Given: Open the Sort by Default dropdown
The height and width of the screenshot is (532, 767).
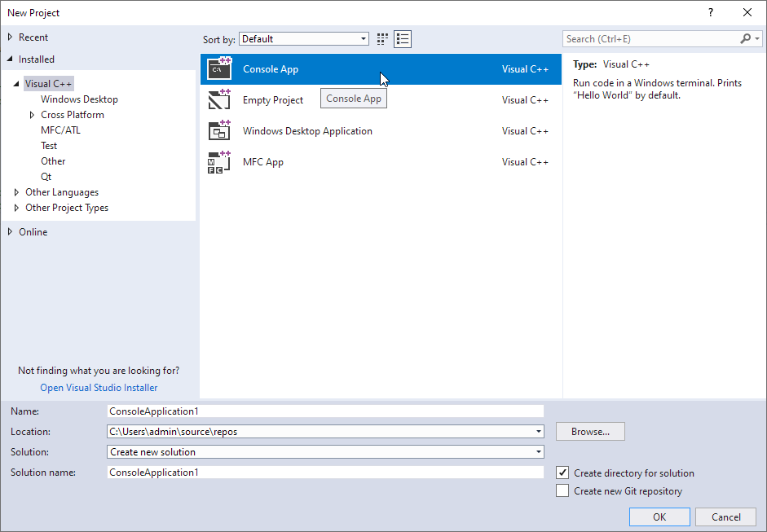Looking at the screenshot, I should point(304,39).
